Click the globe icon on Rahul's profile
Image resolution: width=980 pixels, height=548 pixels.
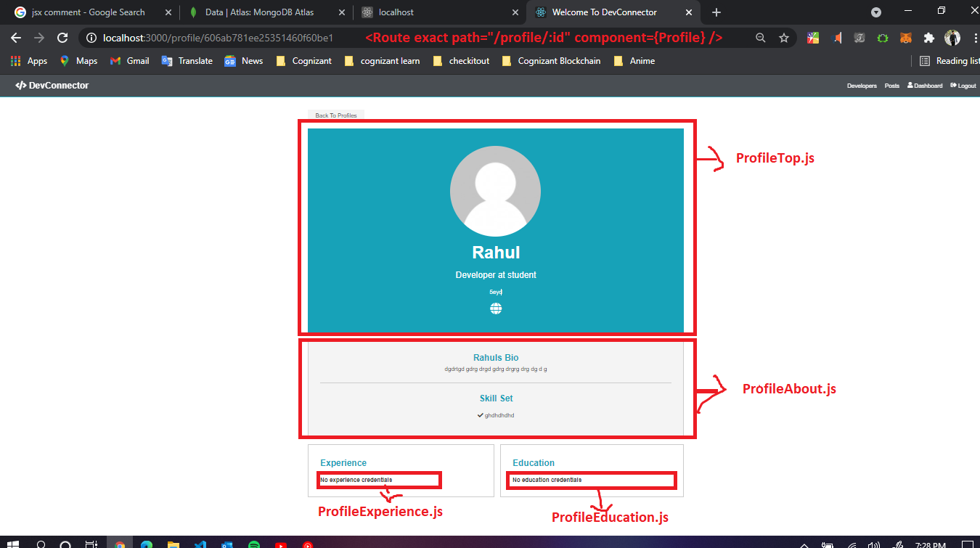tap(495, 307)
